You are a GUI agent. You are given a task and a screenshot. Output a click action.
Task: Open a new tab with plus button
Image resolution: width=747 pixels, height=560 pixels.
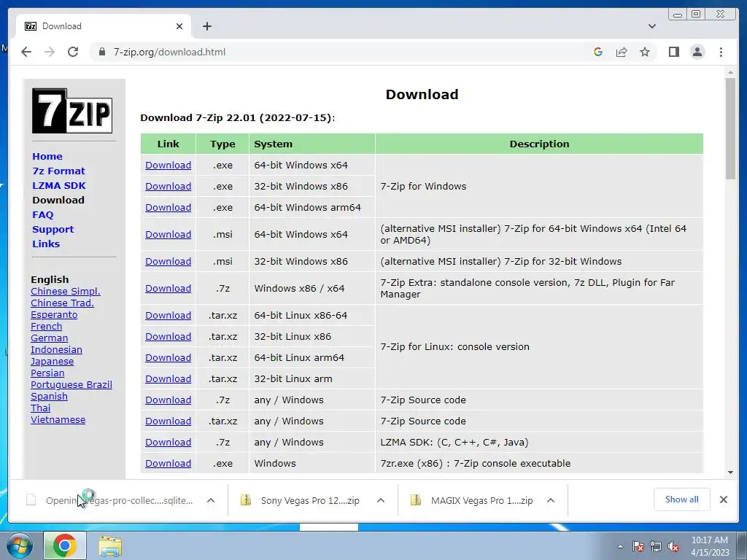206,26
